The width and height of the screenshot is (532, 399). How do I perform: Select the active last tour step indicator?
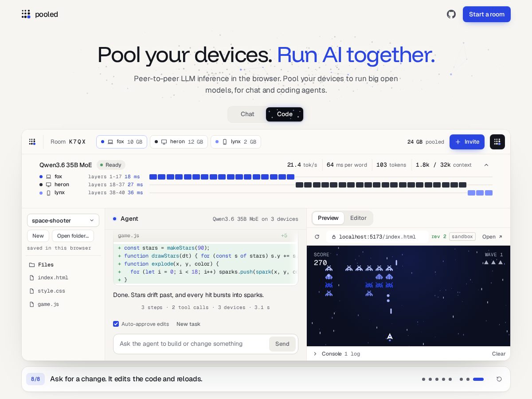478,379
